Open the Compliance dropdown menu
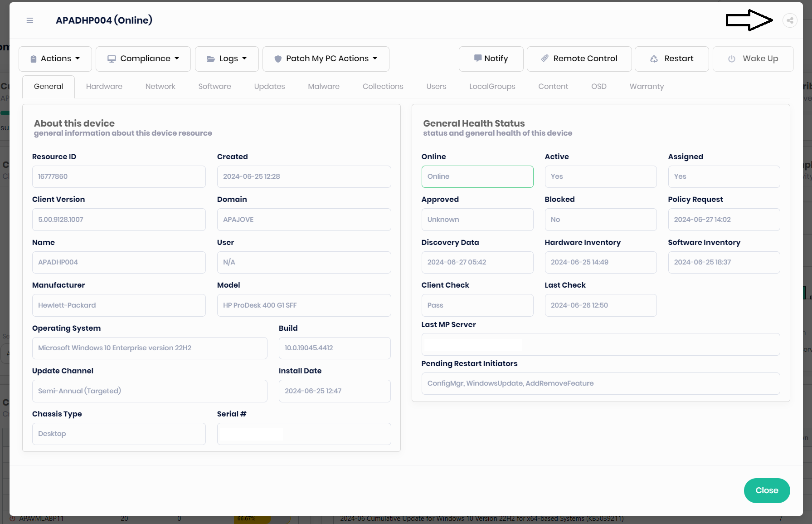 [x=143, y=59]
